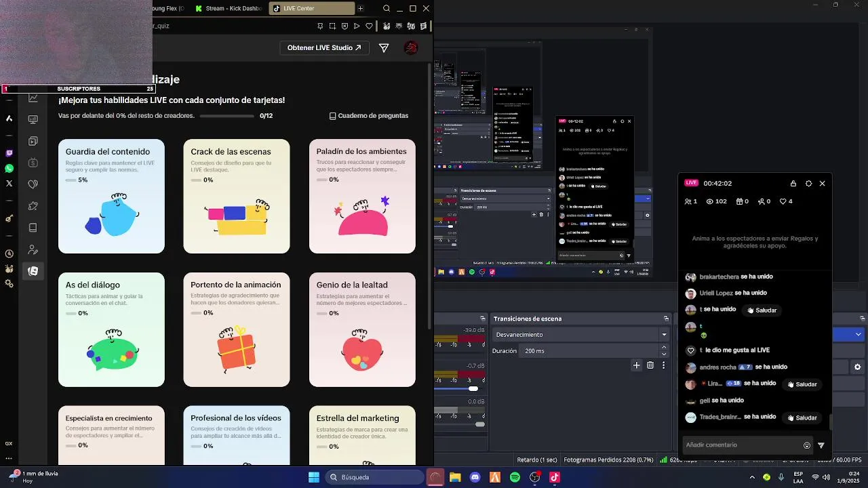868x488 pixels.
Task: Adjust the OBS volume slider below 0.0 dB
Action: (480, 424)
